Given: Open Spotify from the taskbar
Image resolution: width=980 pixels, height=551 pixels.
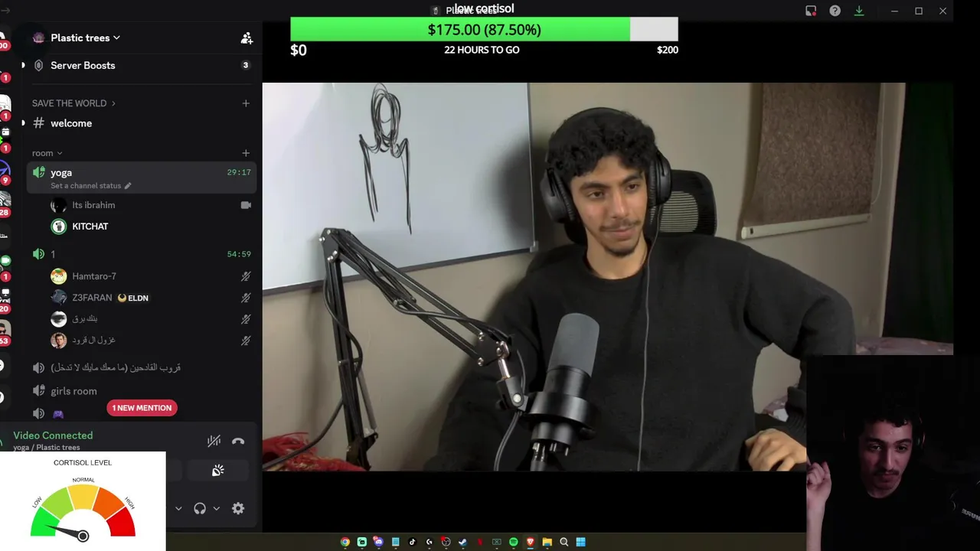Looking at the screenshot, I should [513, 542].
